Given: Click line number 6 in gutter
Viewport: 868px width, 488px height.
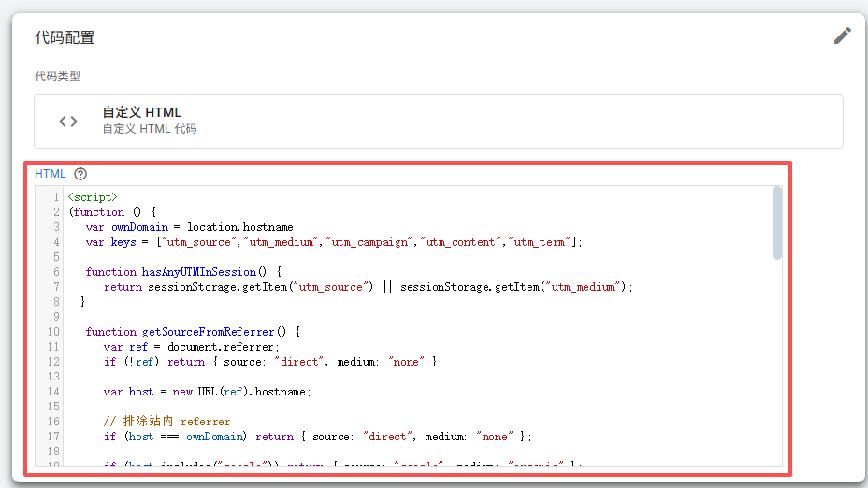Looking at the screenshot, I should (x=56, y=272).
